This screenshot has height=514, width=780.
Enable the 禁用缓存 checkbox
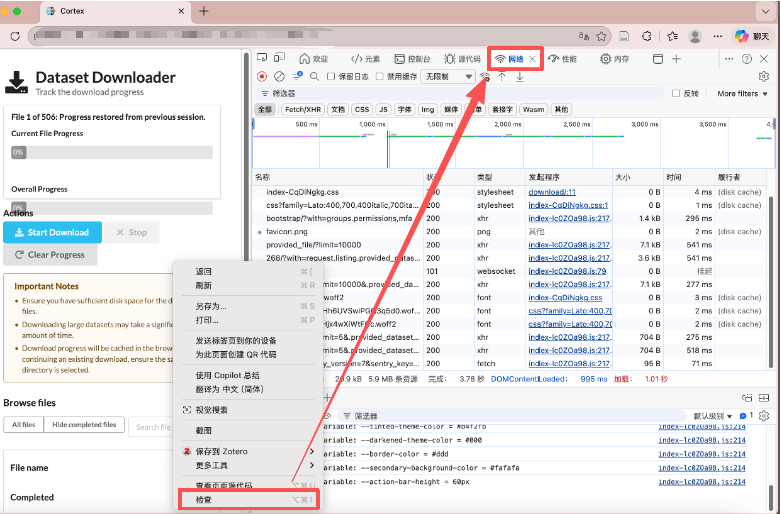click(382, 76)
